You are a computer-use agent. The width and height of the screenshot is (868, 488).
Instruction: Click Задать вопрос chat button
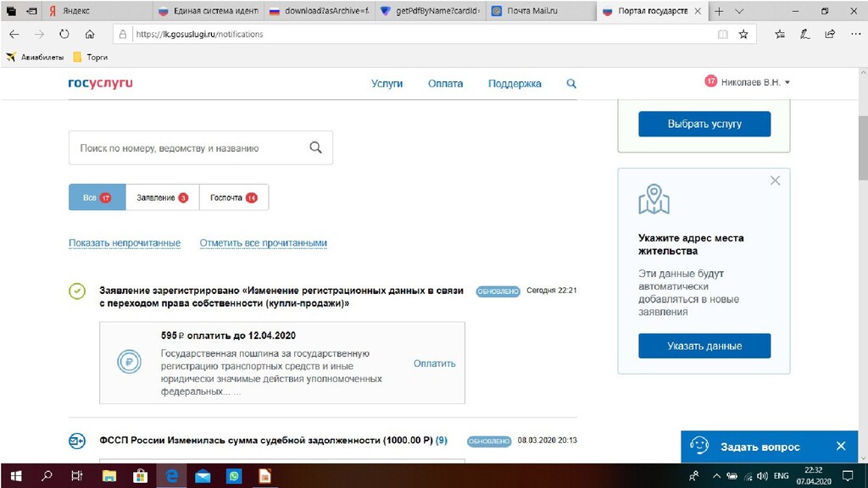pos(759,446)
